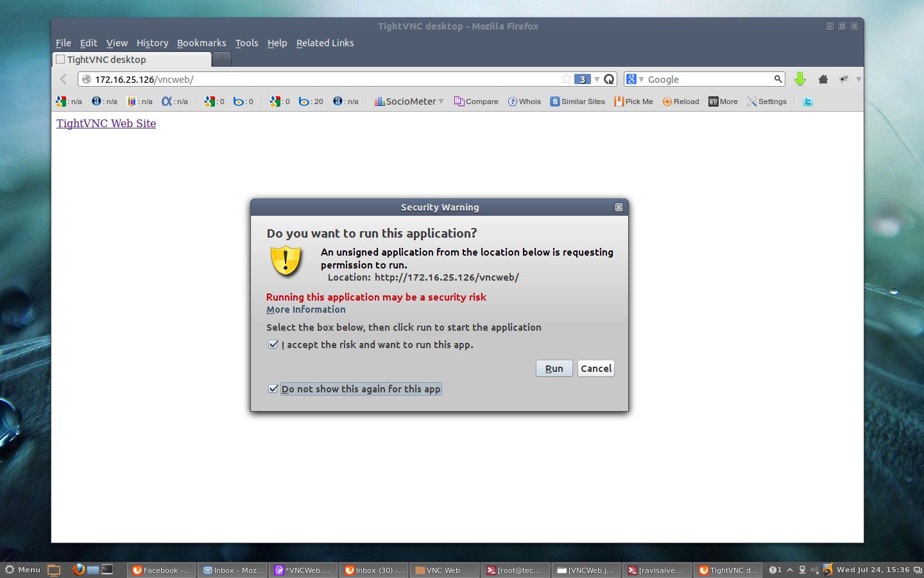Open the Related Links menu

tap(325, 43)
